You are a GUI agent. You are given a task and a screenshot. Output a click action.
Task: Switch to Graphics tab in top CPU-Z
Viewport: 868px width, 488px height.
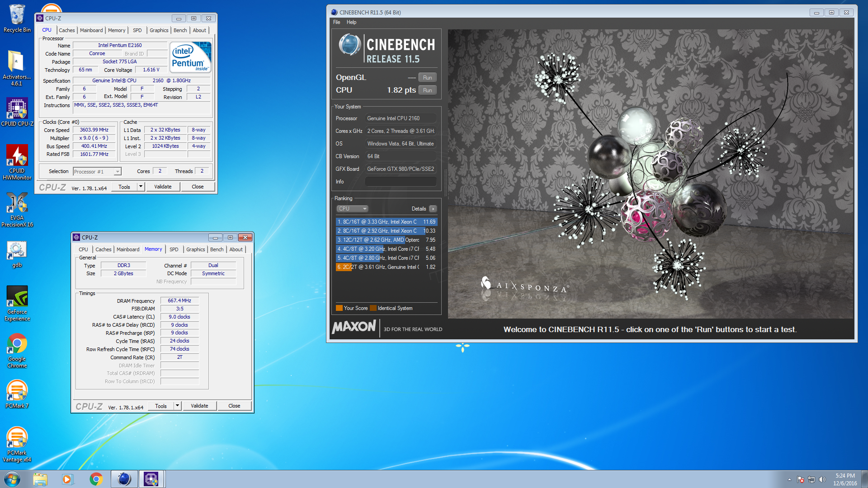[159, 30]
